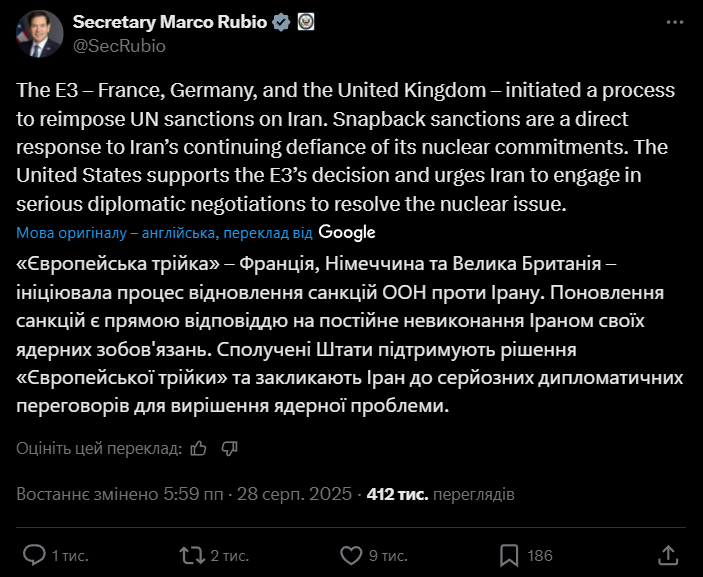Viewport: 703px width, 577px height.
Task: Rate the translation with thumbs up
Action: coord(199,449)
